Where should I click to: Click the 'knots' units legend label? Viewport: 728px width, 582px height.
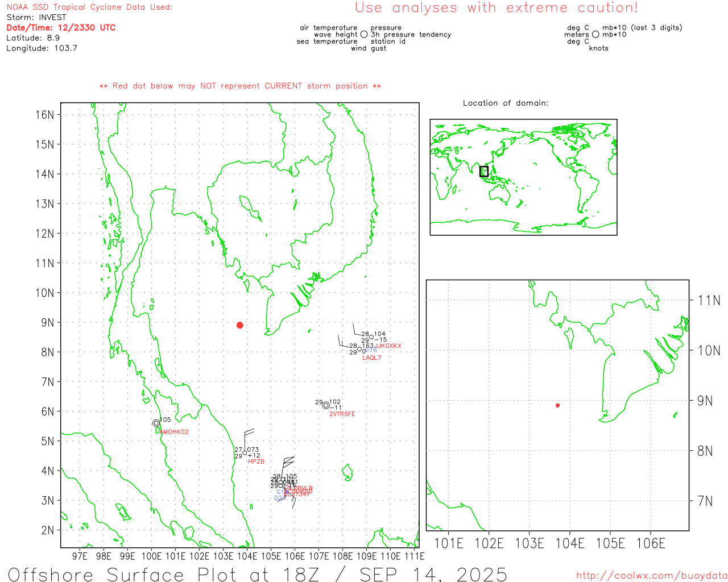[x=599, y=48]
